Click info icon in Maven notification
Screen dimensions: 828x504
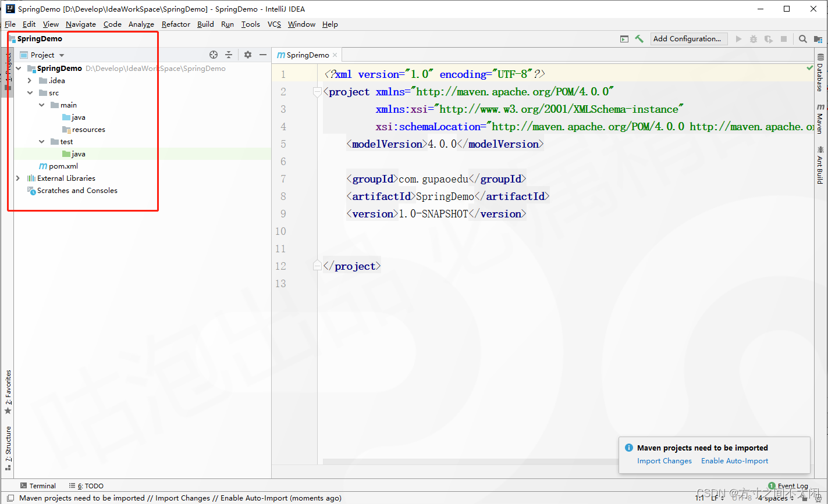(x=628, y=448)
